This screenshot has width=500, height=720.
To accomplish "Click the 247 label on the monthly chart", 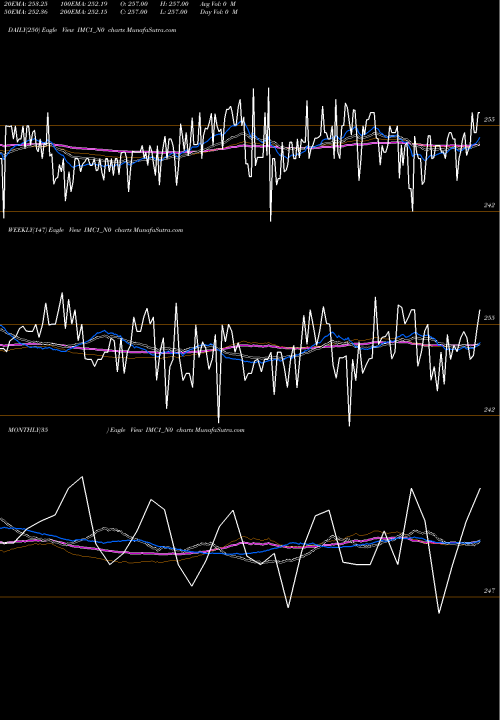I will 489,591.
